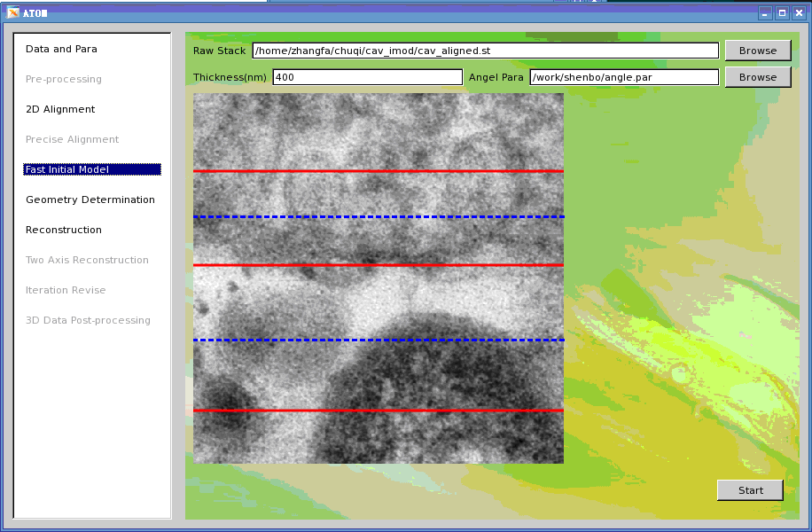812x532 pixels.
Task: Close the ATOM window
Action: [x=799, y=12]
